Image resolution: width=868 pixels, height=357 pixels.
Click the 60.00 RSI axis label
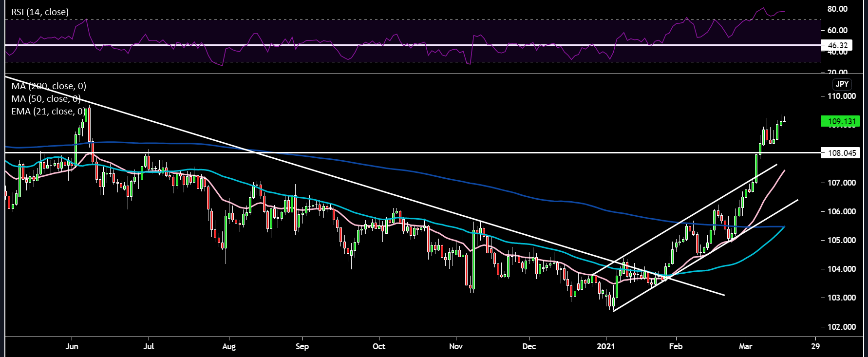(x=837, y=30)
